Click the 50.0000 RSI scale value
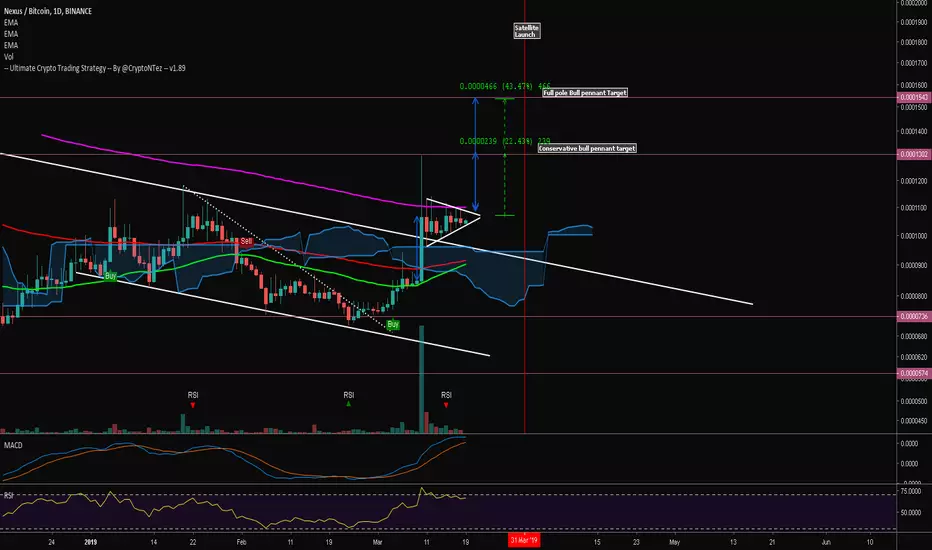Screen dimensions: 932x550 point(911,513)
